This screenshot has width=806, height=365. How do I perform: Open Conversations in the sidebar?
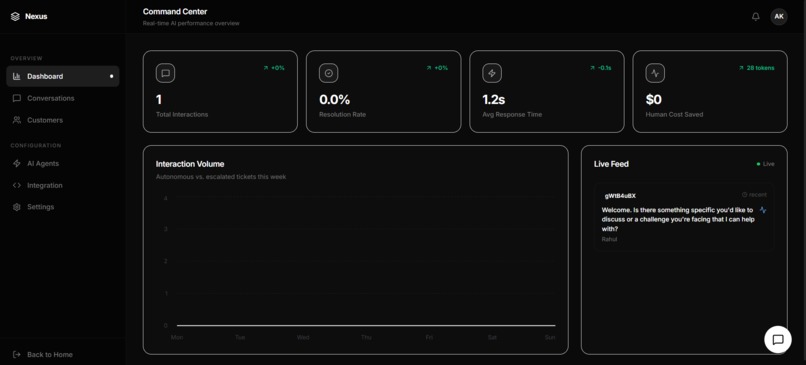pos(63,98)
